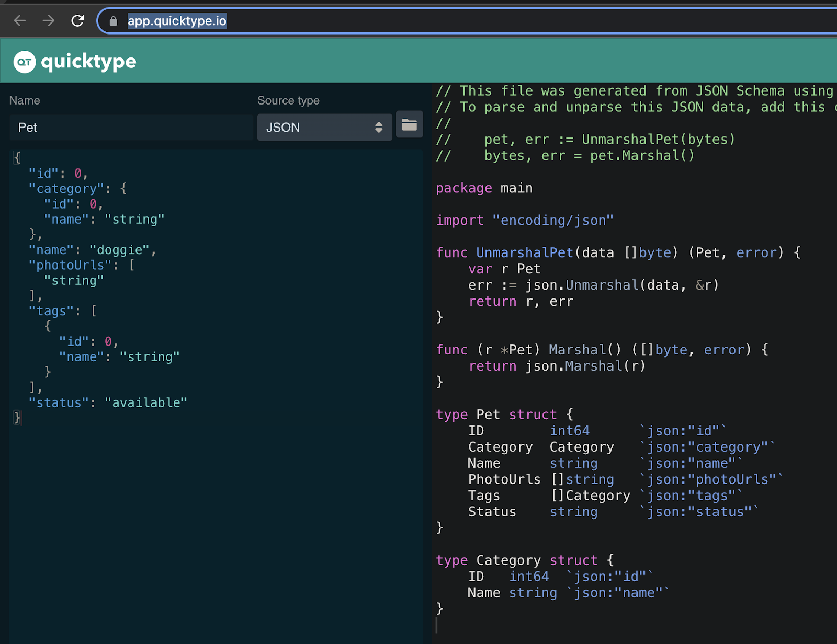837x644 pixels.
Task: Click the browser forward arrow
Action: click(49, 21)
